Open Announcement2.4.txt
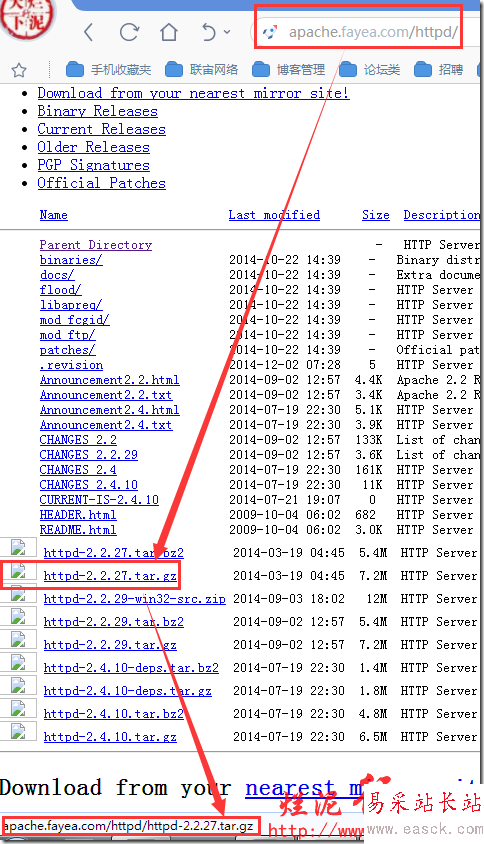The image size is (484, 844). pyautogui.click(x=106, y=425)
